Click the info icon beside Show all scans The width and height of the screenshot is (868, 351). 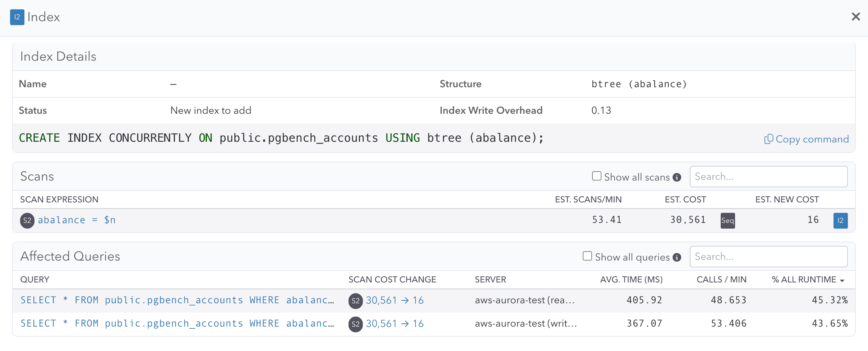click(x=677, y=177)
